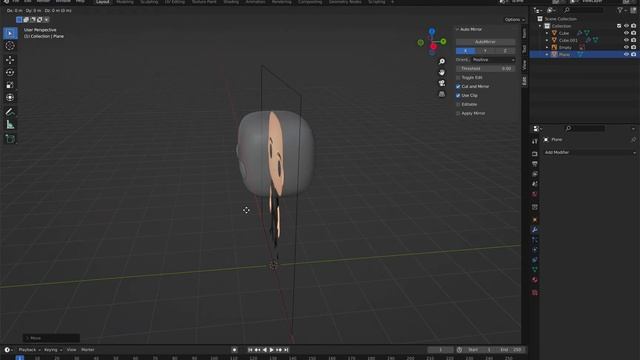Click the selection mode Set New icon

click(19, 20)
